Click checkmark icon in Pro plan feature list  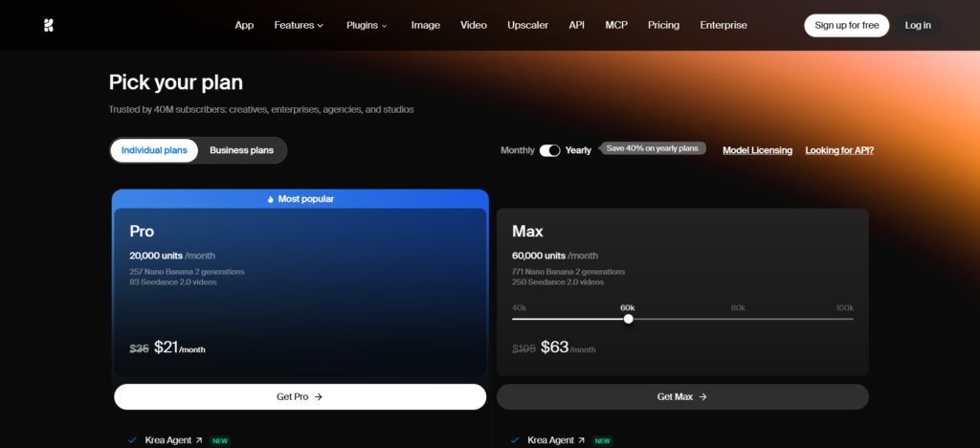click(x=132, y=440)
